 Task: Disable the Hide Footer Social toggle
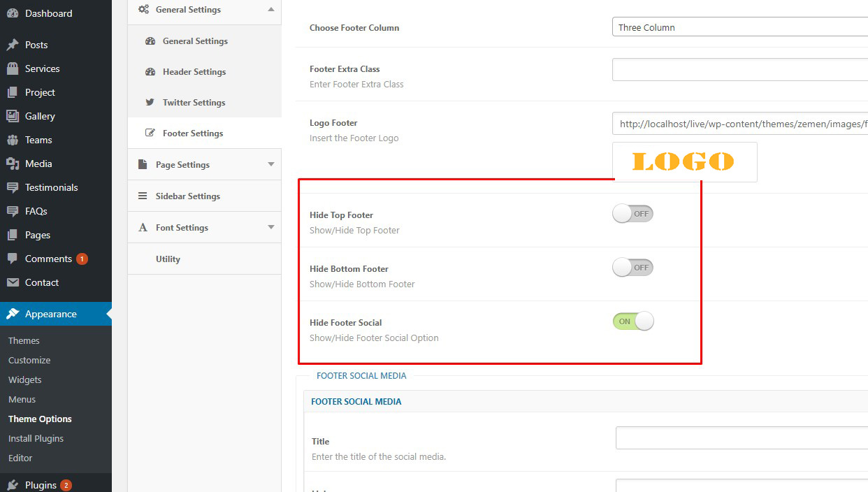click(x=632, y=321)
